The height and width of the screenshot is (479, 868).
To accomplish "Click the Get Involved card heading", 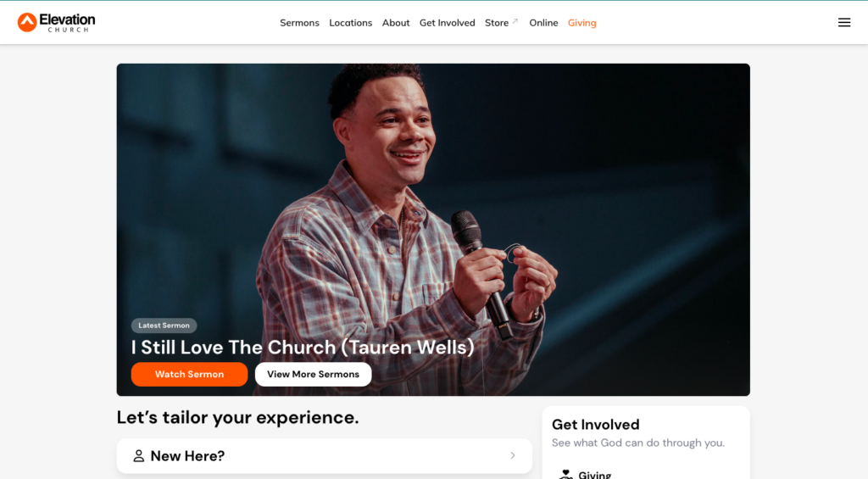I will (x=596, y=425).
